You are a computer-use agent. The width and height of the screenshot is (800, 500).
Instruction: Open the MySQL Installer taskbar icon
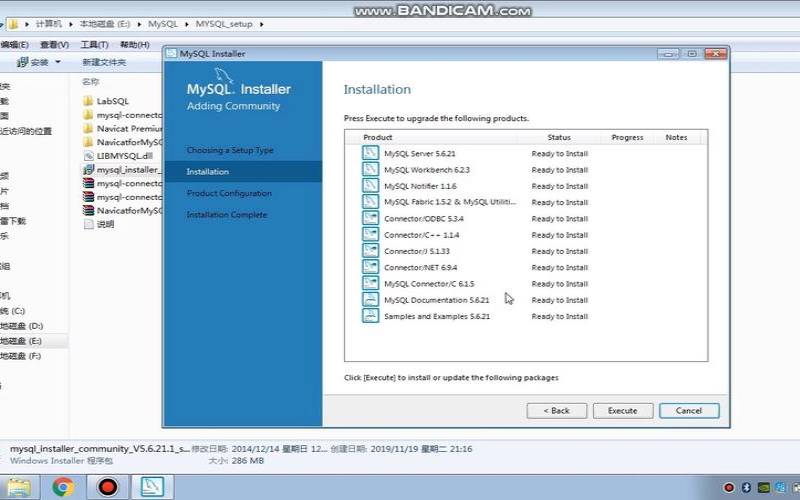tap(152, 487)
